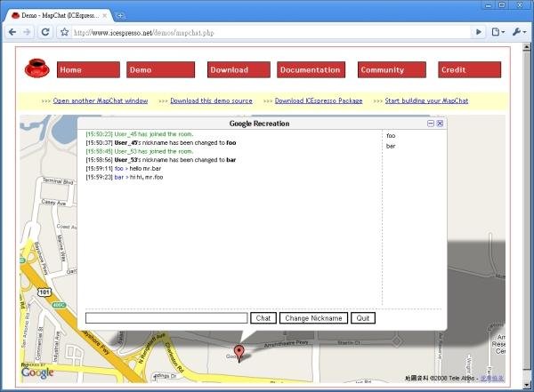Screen dimensions: 534x392
Task: Click the red ICEspresso coffee cup logo
Action: (36, 68)
